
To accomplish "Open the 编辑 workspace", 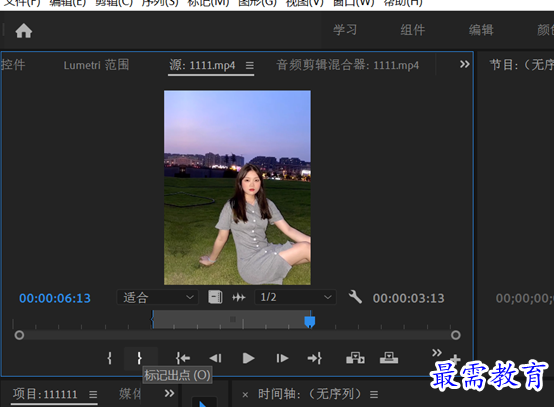I will (x=481, y=30).
